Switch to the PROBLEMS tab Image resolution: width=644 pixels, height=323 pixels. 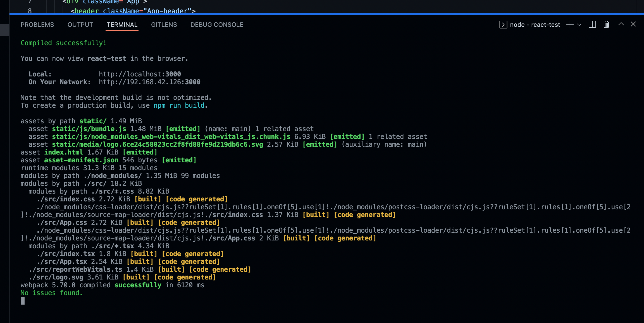tap(37, 25)
